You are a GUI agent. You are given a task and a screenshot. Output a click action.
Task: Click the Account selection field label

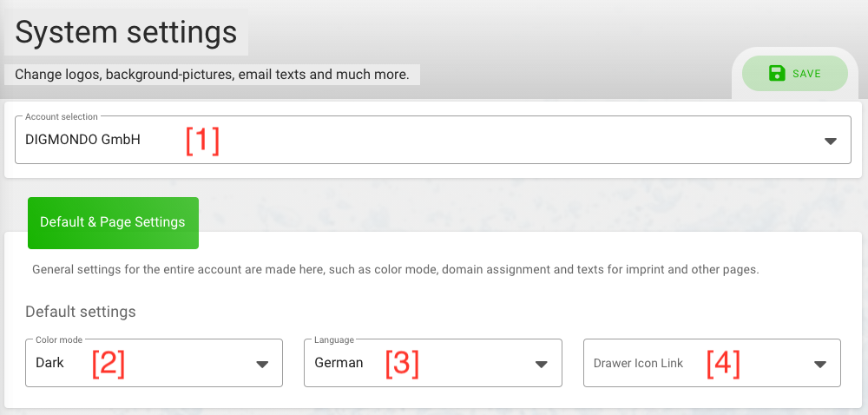click(x=62, y=116)
